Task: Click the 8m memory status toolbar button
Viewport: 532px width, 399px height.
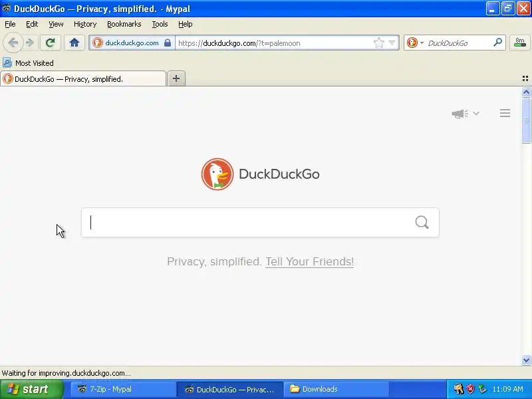Action: click(x=519, y=43)
